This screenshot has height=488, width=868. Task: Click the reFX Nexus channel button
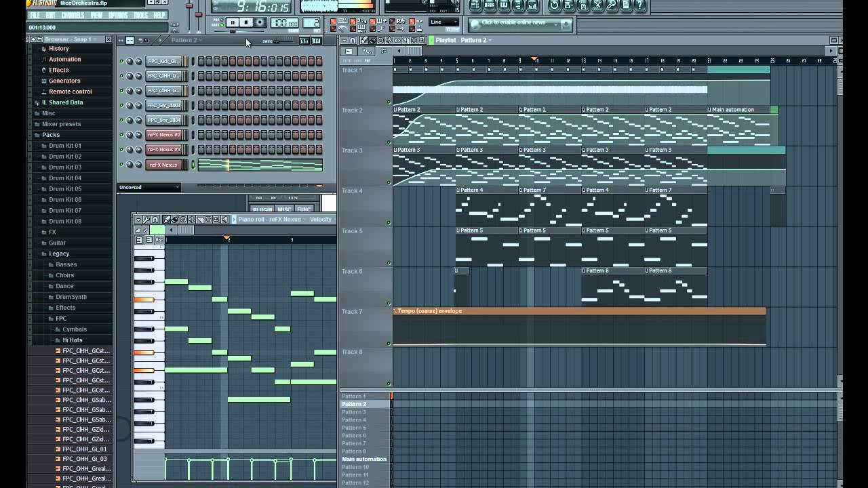click(x=163, y=165)
